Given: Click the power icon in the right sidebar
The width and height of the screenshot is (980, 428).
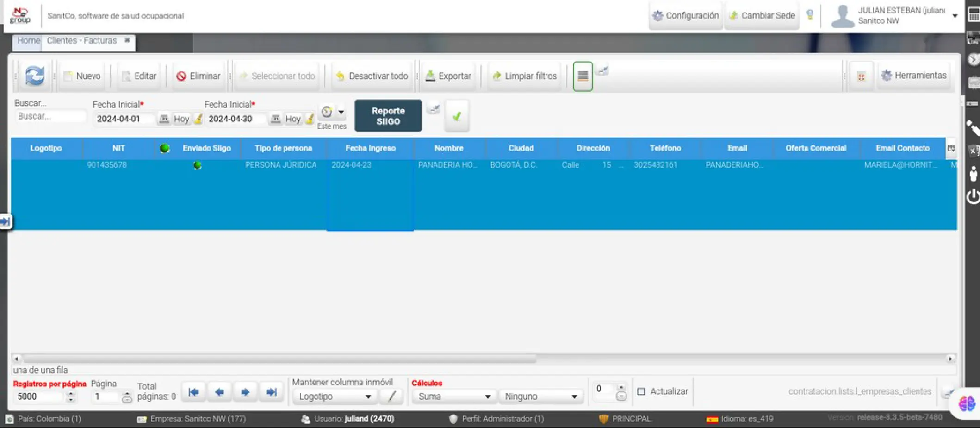Looking at the screenshot, I should tap(973, 196).
